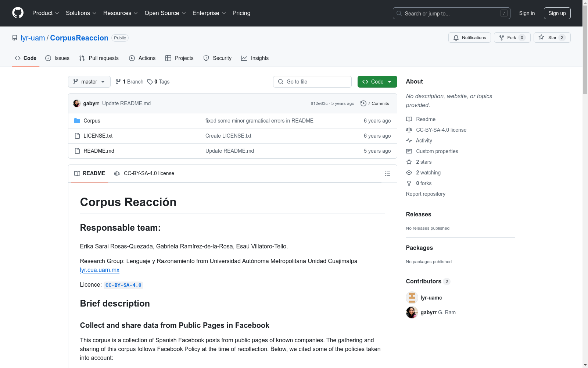Follow the lyr.cua.uam.mx link

[x=100, y=270]
